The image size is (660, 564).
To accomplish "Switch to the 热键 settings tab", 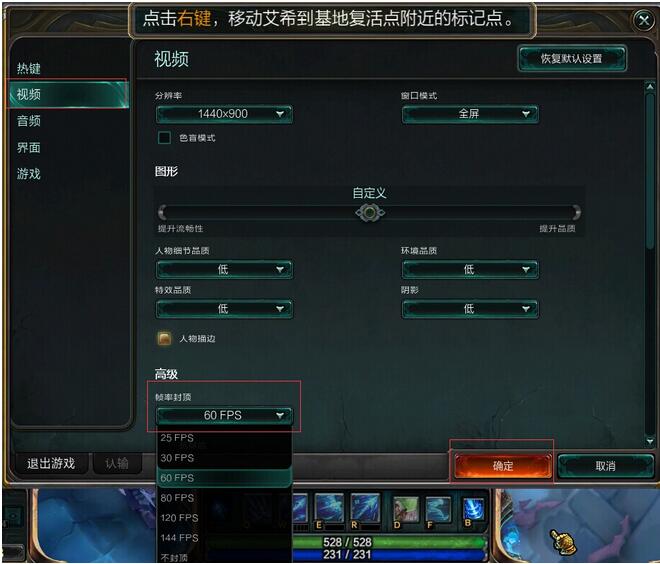I will (29, 68).
